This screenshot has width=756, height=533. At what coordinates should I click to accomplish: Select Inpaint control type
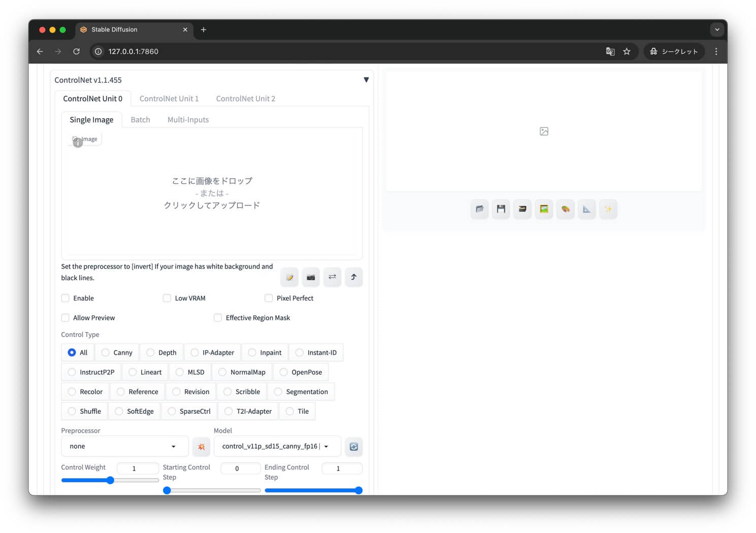click(x=265, y=352)
